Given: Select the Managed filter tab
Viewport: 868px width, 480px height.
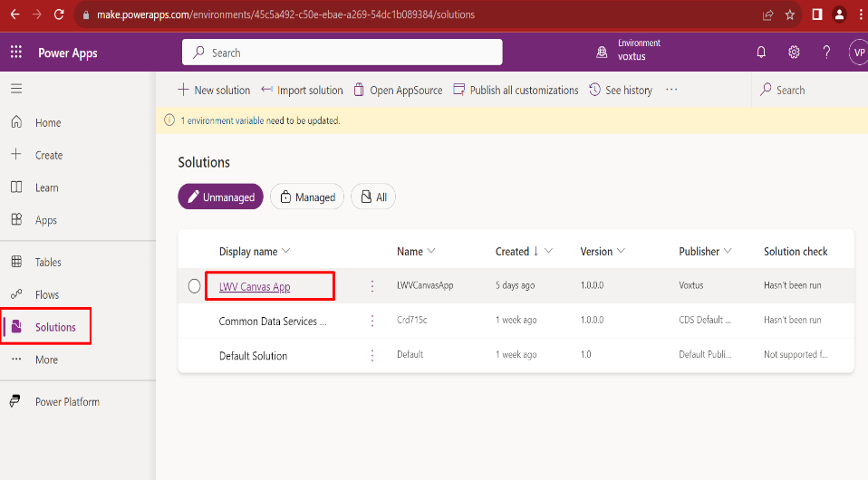Looking at the screenshot, I should tap(307, 197).
